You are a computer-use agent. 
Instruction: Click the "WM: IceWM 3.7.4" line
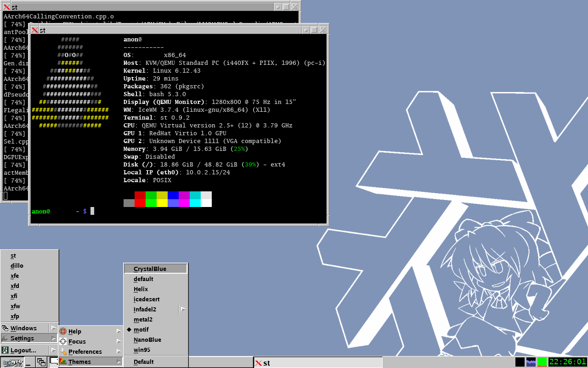click(197, 110)
